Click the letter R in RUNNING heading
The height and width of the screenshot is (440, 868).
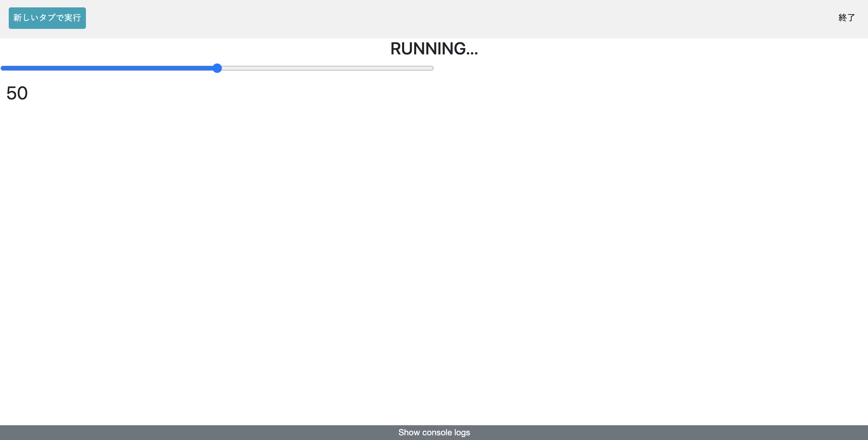pyautogui.click(x=396, y=49)
